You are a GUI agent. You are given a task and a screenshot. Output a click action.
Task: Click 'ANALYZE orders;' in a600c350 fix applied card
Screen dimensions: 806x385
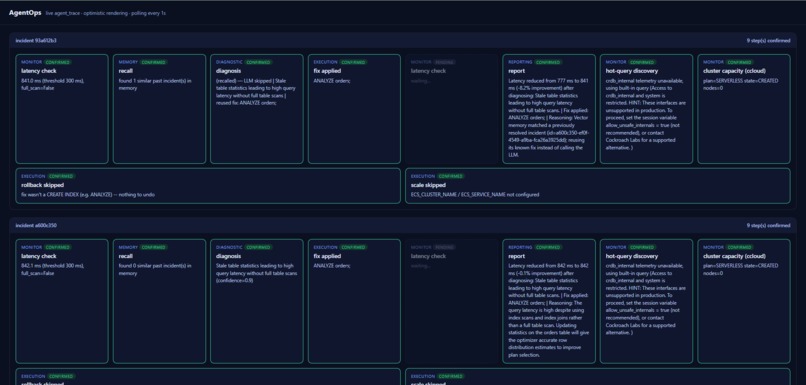coord(332,266)
